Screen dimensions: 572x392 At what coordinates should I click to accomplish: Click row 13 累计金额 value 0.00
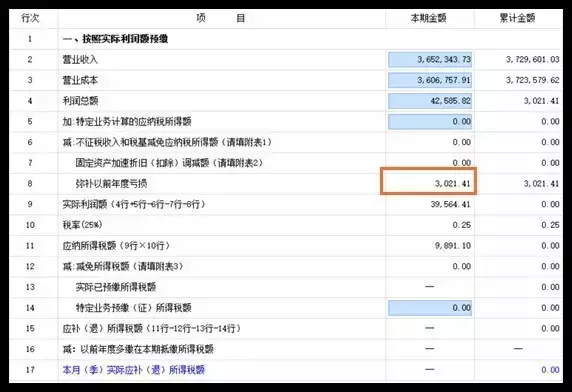(550, 287)
